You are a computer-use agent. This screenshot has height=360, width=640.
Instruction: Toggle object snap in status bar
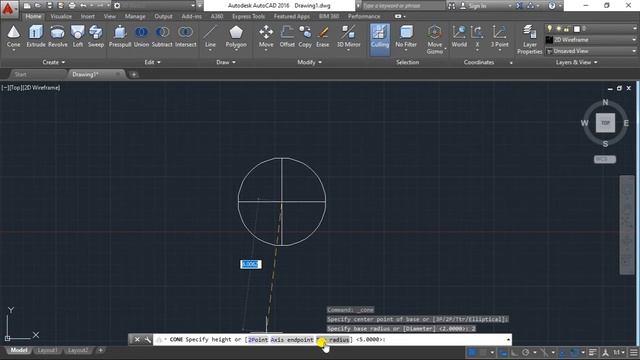tap(575, 352)
